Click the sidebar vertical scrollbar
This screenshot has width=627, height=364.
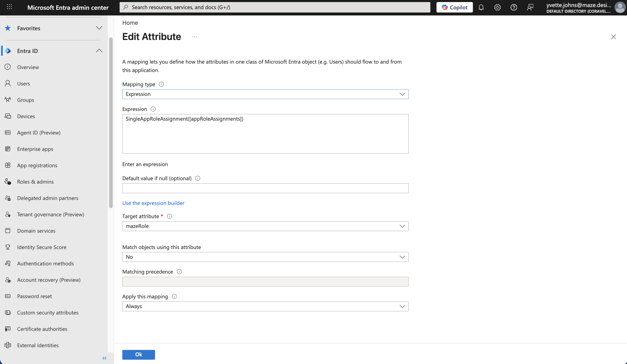coord(111,122)
